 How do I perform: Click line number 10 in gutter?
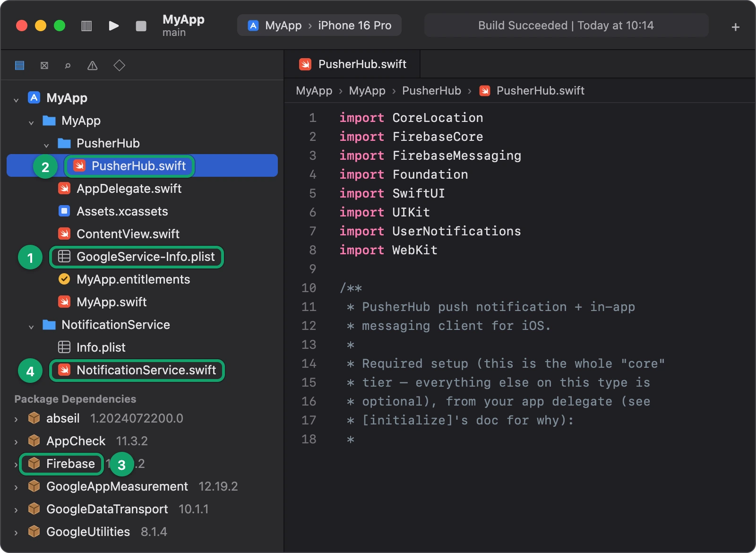point(309,288)
